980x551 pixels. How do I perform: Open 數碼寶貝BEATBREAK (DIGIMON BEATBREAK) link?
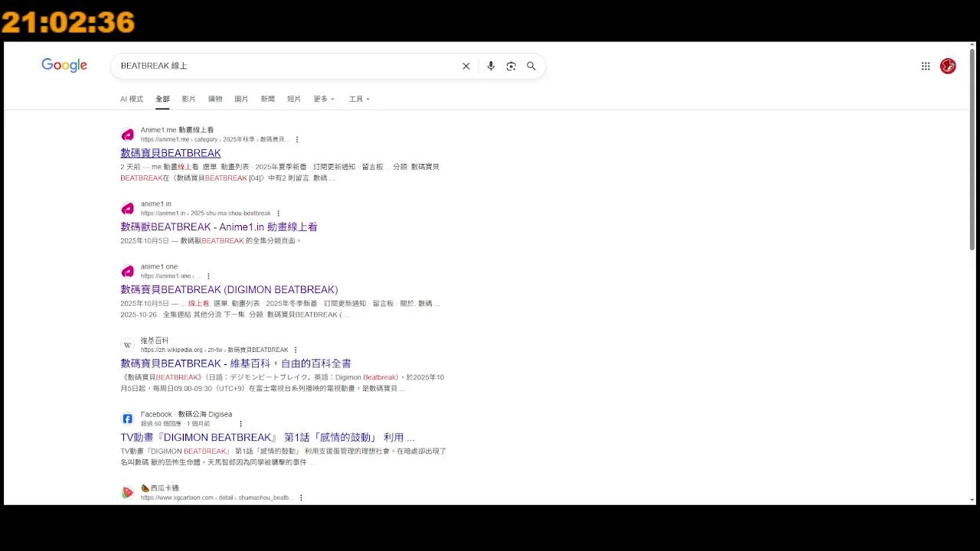tap(229, 289)
